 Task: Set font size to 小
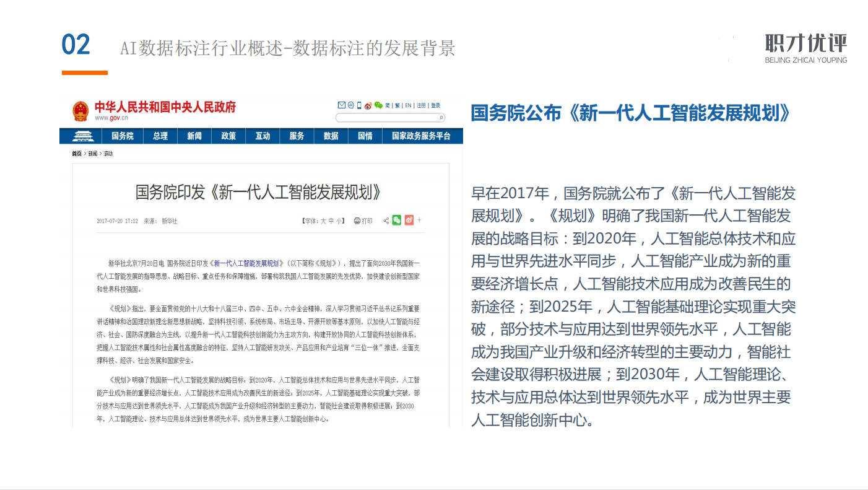(339, 221)
